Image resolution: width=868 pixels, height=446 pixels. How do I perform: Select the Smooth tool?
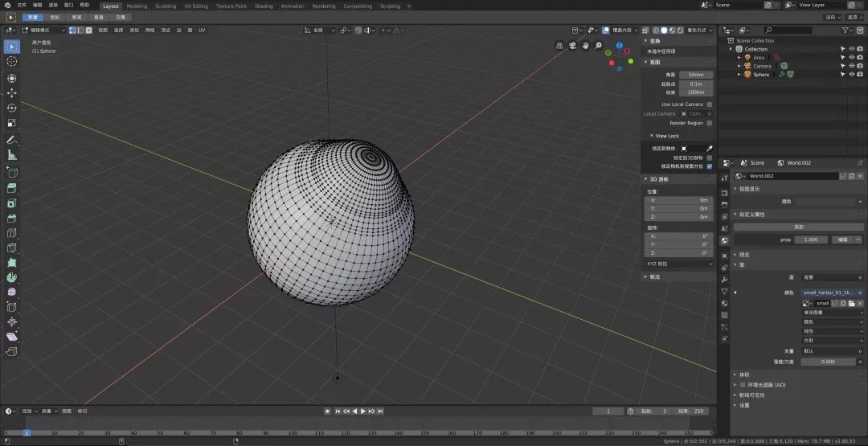tap(11, 292)
